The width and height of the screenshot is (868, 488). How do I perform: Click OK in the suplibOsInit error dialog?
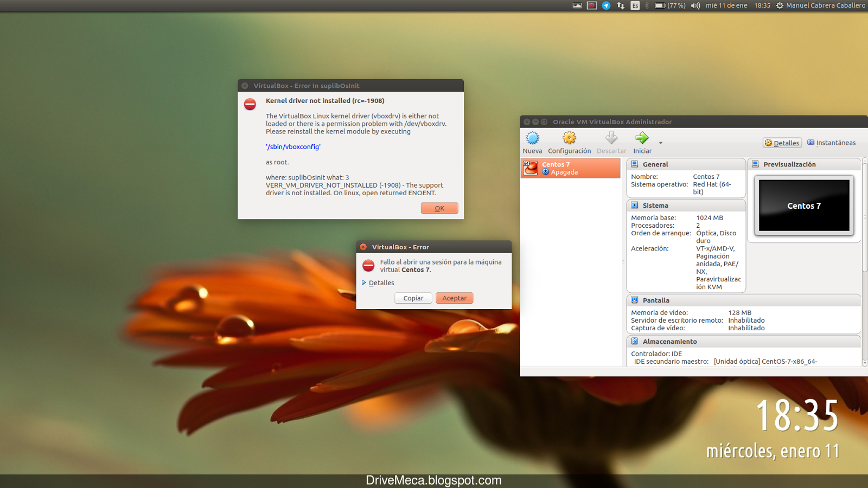coord(439,208)
